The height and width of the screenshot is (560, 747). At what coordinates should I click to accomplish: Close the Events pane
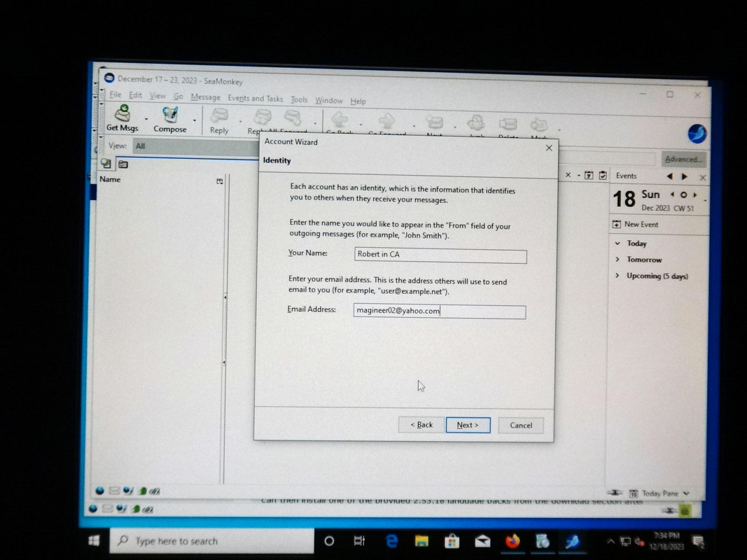tap(703, 178)
